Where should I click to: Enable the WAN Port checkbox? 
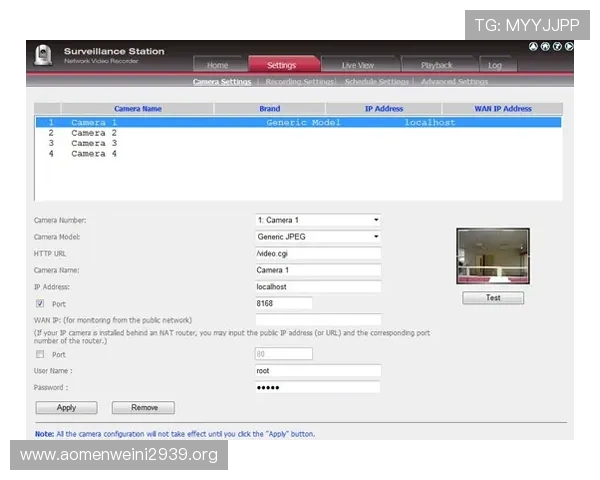pos(40,354)
